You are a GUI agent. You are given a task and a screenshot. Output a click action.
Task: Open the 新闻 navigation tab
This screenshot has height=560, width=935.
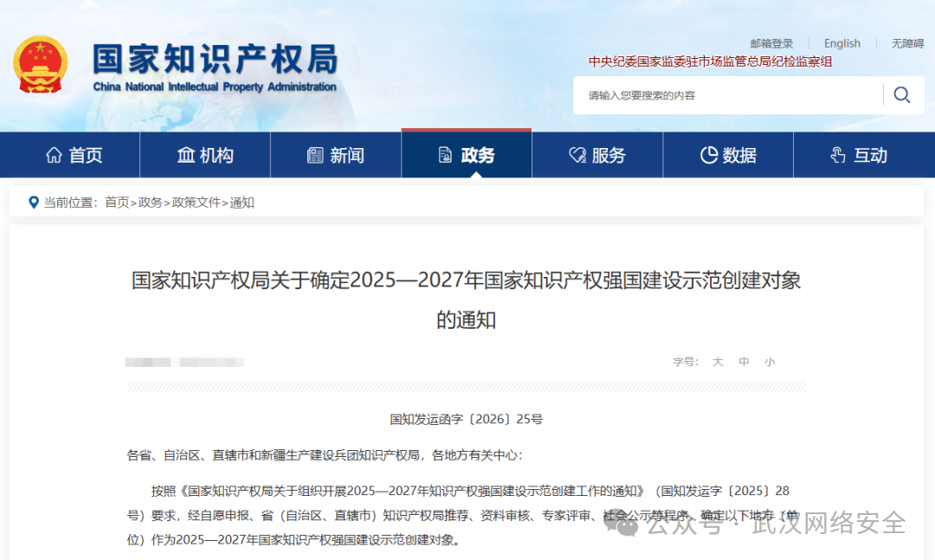point(336,155)
